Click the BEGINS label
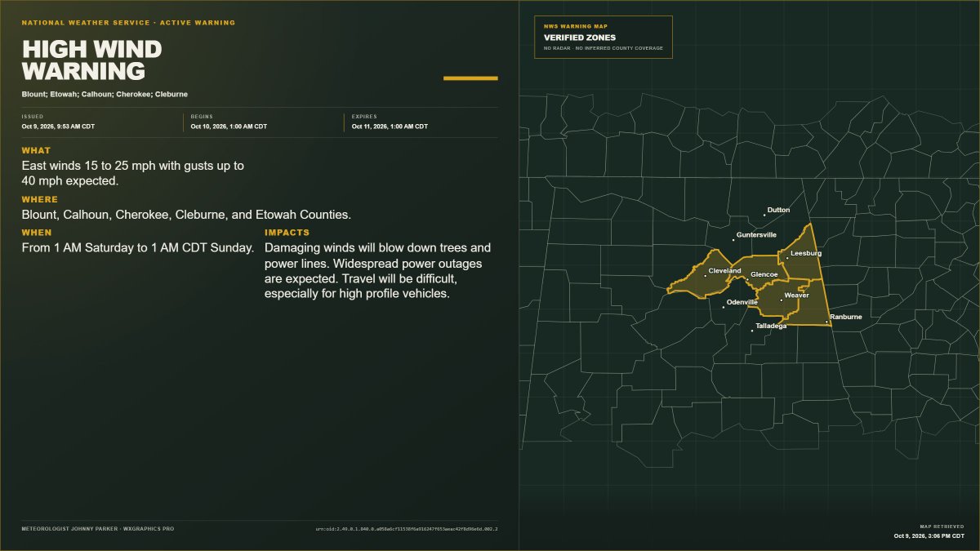This screenshot has height=551, width=980. click(202, 117)
